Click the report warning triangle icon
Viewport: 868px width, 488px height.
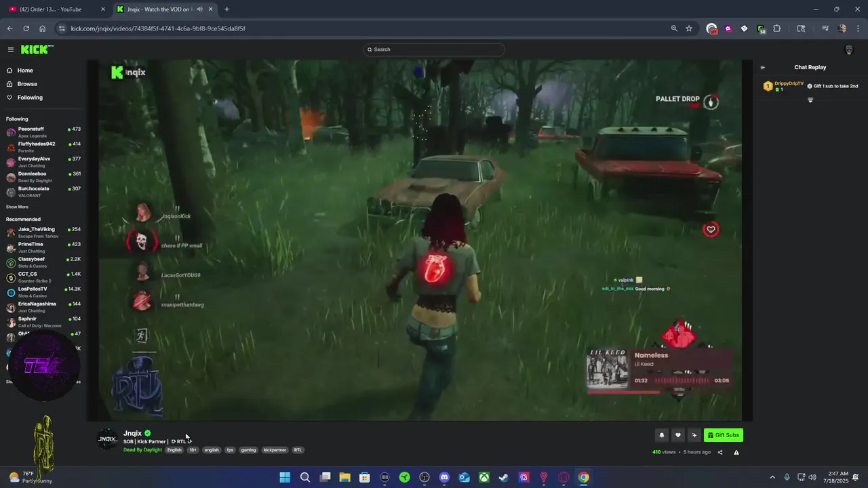coord(736,452)
